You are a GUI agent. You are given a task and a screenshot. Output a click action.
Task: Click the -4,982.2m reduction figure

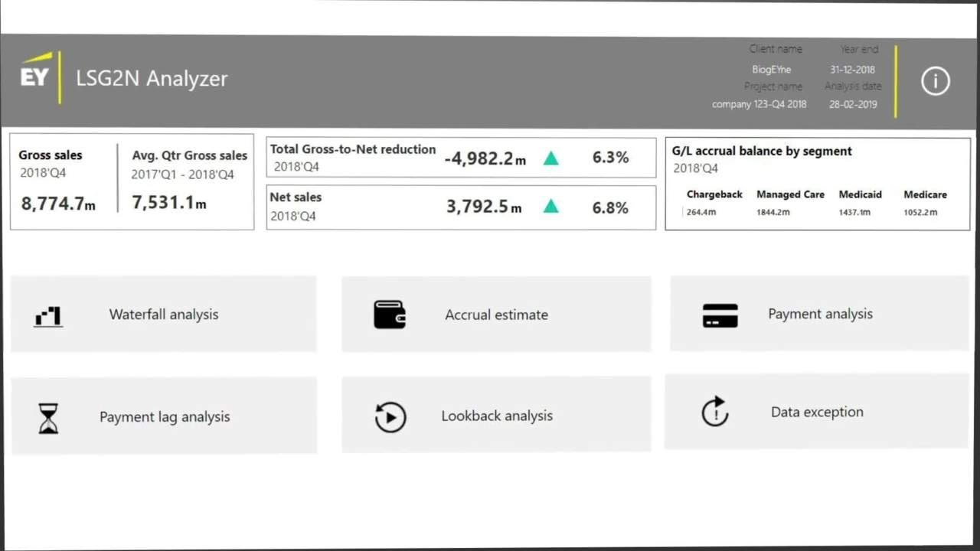(x=485, y=158)
